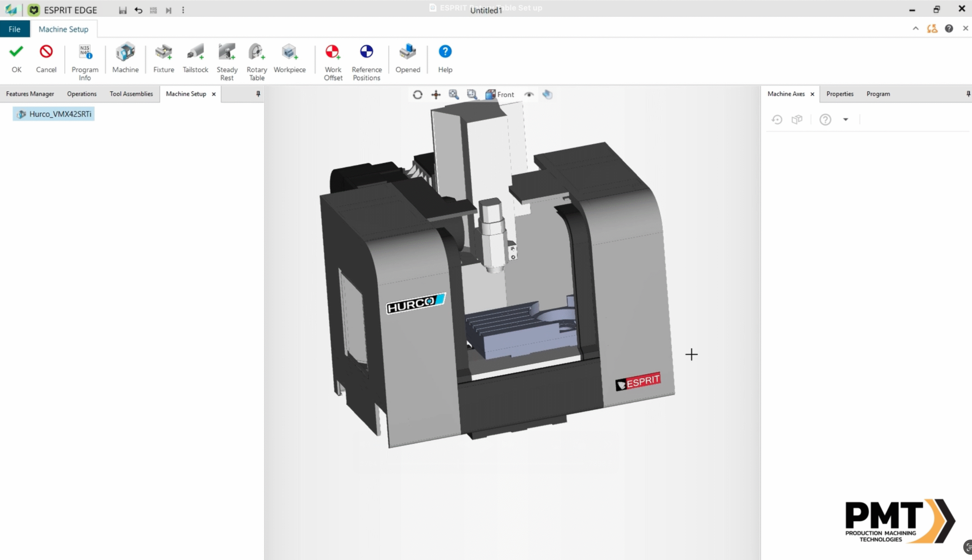Screen dimensions: 972x560
Task: Add a Tailstock component
Action: (196, 58)
